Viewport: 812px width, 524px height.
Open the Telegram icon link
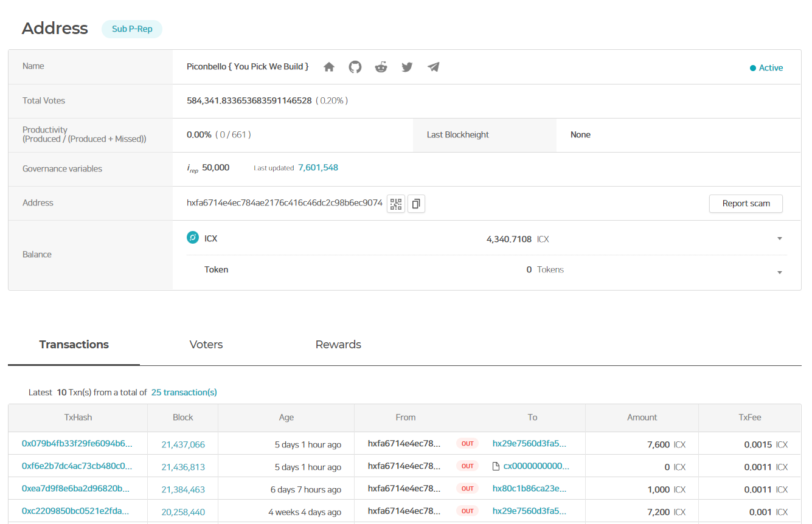pos(434,67)
